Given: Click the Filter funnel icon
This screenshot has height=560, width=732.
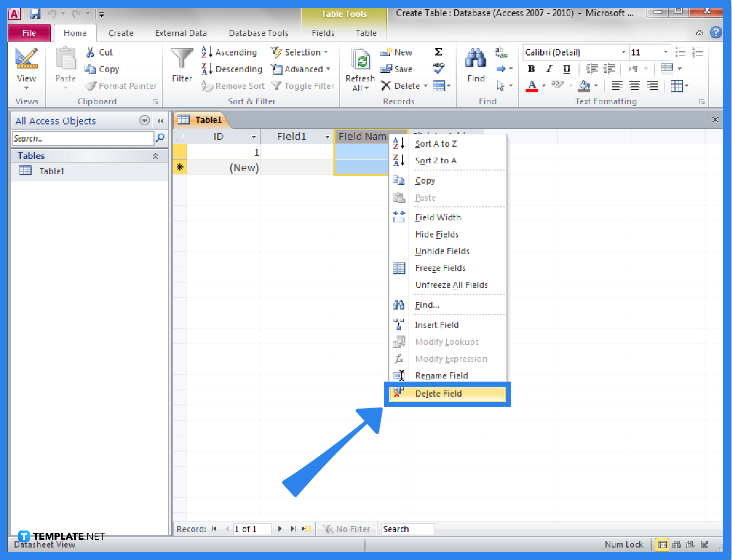Looking at the screenshot, I should [x=181, y=62].
